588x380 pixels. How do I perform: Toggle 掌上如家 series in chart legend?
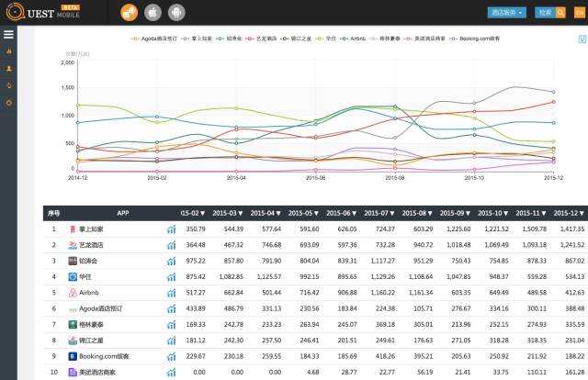pos(197,39)
